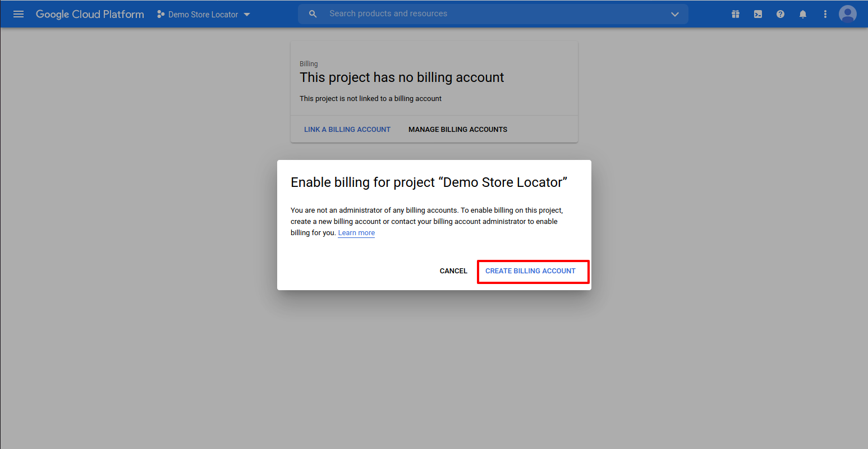This screenshot has width=868, height=449.
Task: Show notifications via the bell icon
Action: pos(803,14)
